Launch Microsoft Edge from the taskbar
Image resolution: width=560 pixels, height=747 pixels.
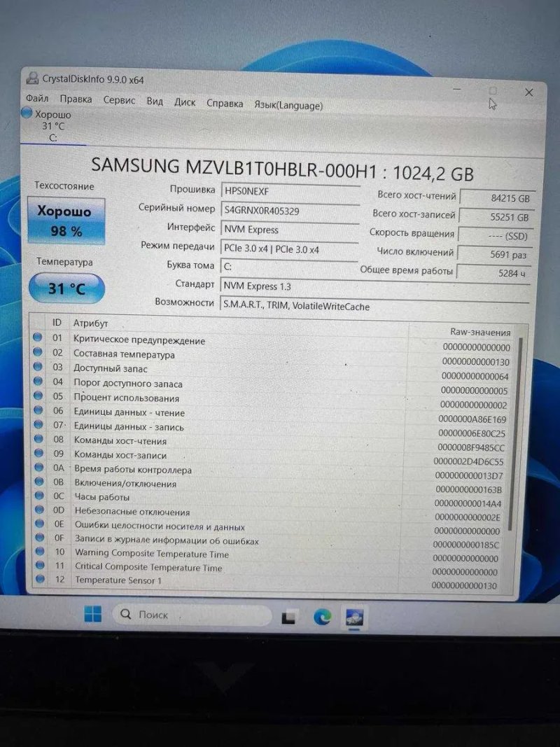(x=323, y=617)
